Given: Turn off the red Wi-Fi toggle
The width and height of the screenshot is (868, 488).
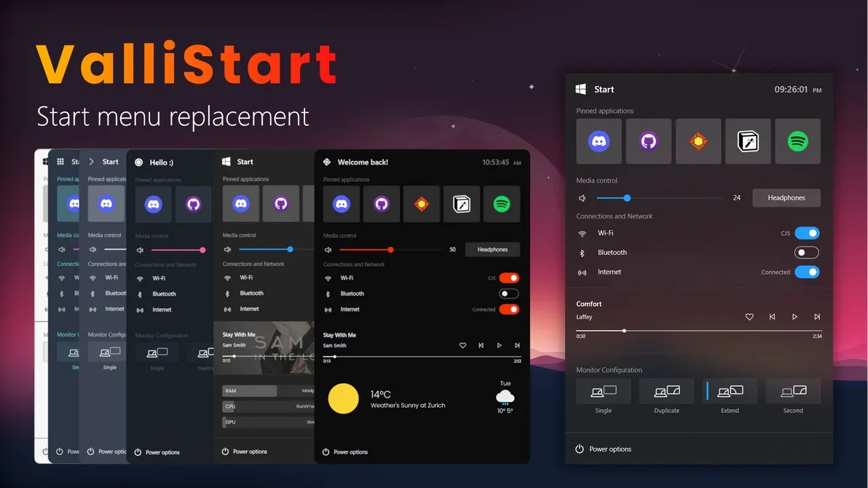Looking at the screenshot, I should pos(509,278).
